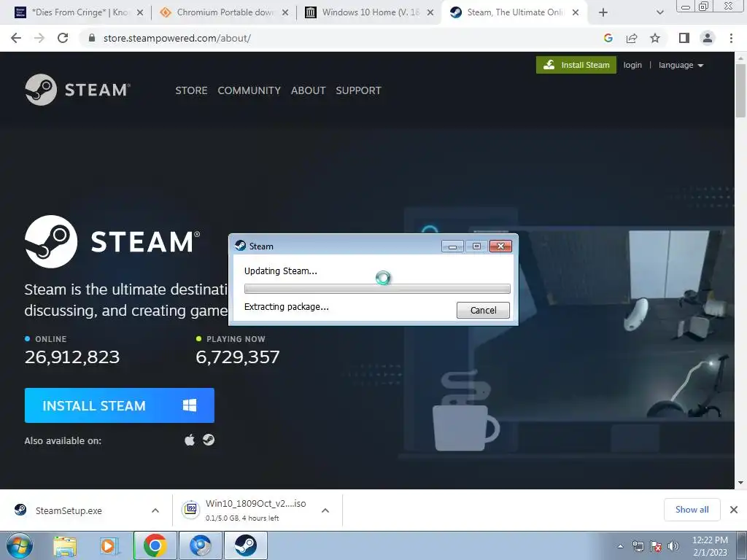Screen dimensions: 747x560
Task: Click the Google icon in address bar
Action: tap(608, 38)
